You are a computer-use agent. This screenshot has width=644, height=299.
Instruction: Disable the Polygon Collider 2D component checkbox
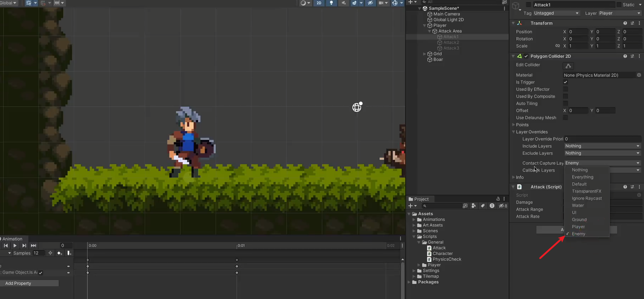(526, 56)
